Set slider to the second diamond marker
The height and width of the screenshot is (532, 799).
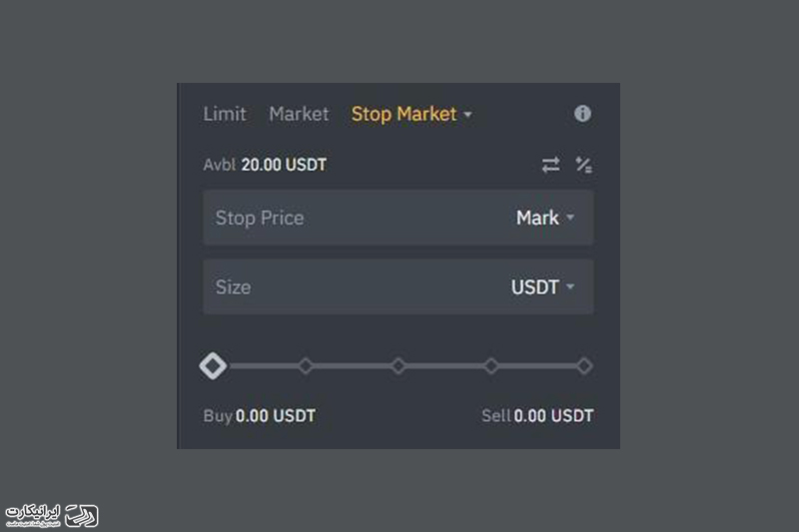[x=306, y=365]
